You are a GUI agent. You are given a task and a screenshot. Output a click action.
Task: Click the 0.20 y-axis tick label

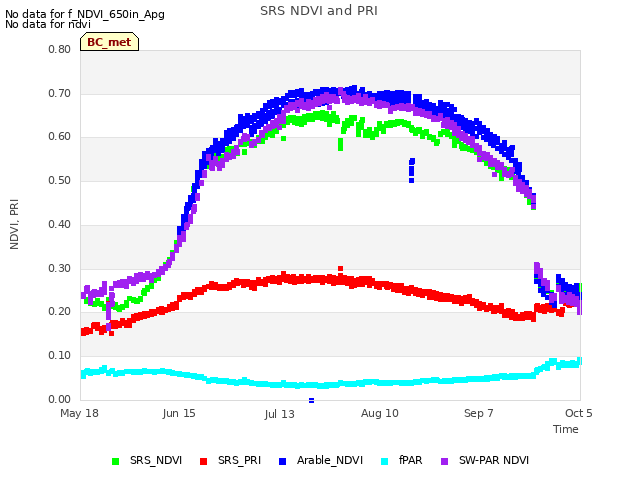pos(60,311)
